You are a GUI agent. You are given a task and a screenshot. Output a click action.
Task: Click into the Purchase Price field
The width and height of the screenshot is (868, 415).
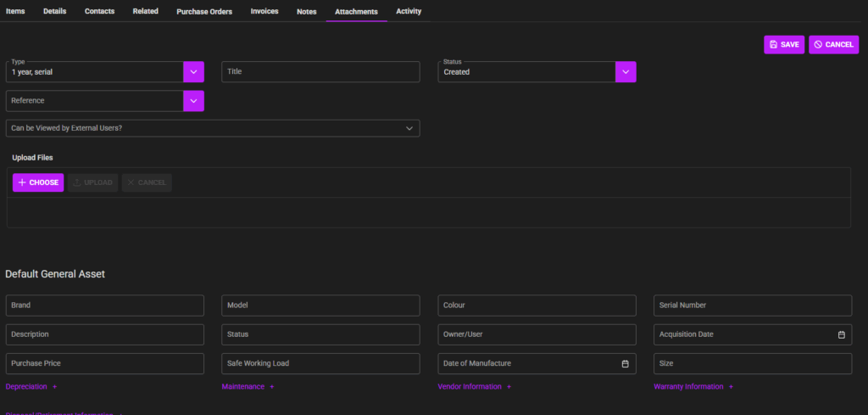tap(105, 363)
